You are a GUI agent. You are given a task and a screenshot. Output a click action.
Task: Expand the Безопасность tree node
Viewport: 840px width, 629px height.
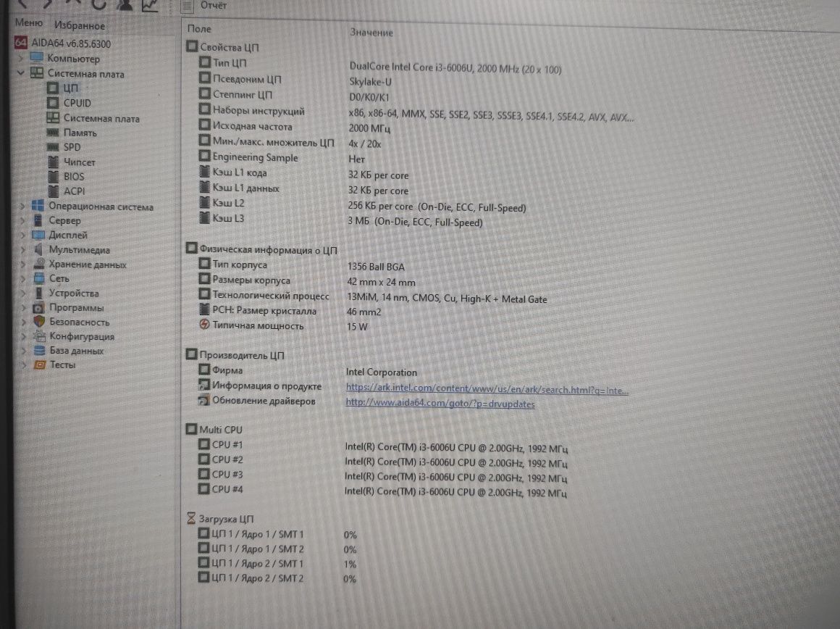coord(24,322)
